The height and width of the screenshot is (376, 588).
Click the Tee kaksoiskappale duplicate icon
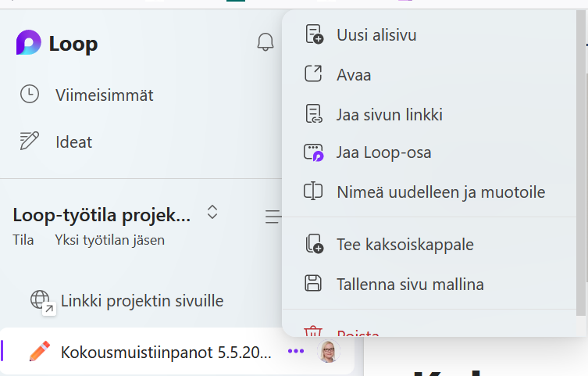point(313,245)
